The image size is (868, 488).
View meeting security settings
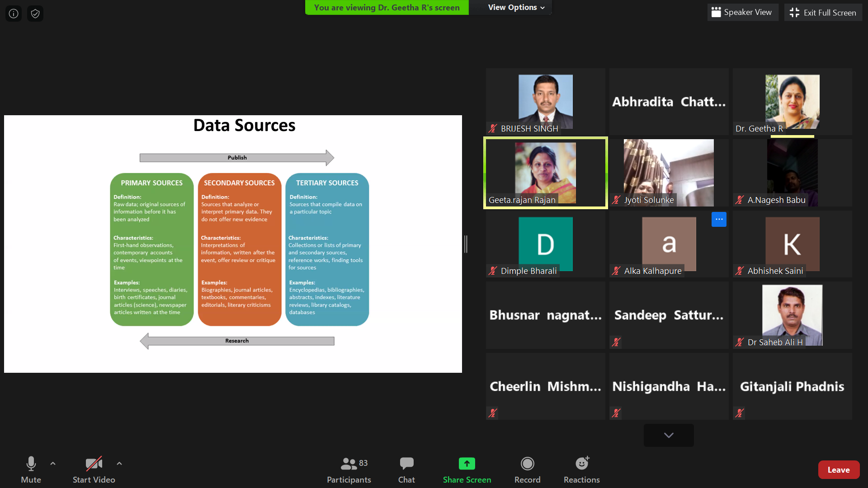click(x=35, y=13)
